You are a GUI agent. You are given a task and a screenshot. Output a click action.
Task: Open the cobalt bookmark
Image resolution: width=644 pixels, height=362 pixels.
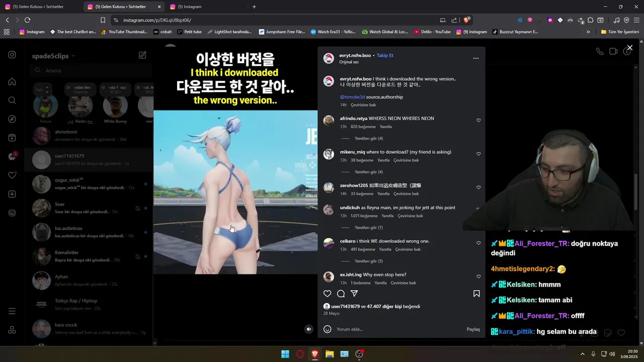[x=163, y=32]
